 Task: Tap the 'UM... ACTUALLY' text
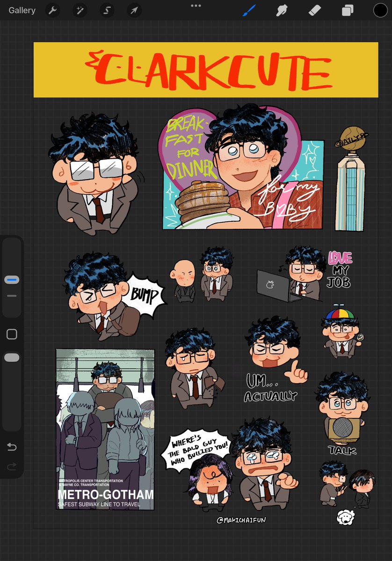tap(270, 388)
